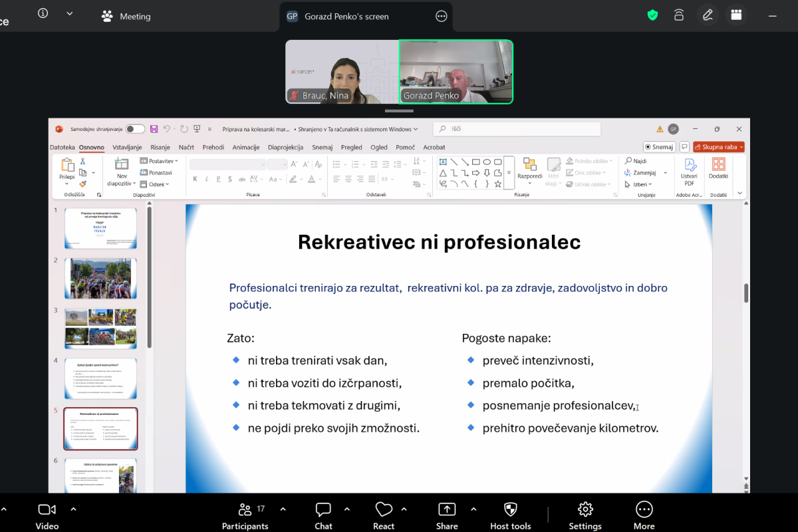Click the Ustvari PDF Acrobat icon
Screen dimensions: 798x532
(690, 165)
